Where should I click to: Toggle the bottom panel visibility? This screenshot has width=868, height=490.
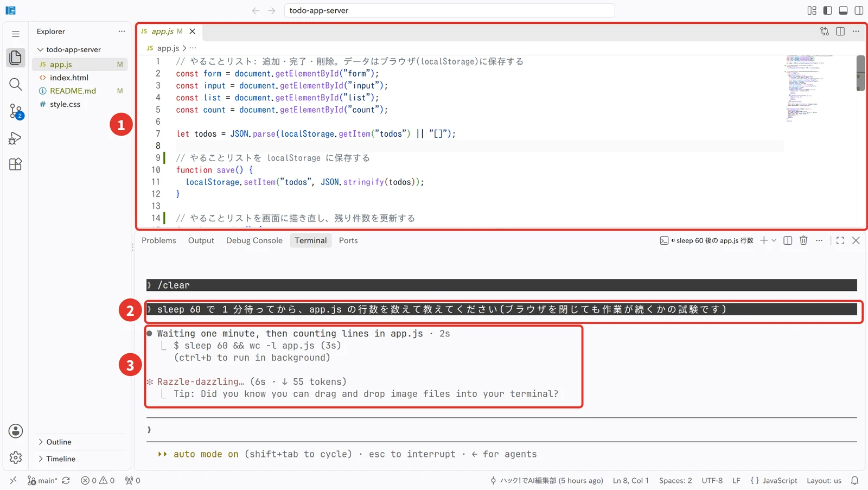coord(843,10)
